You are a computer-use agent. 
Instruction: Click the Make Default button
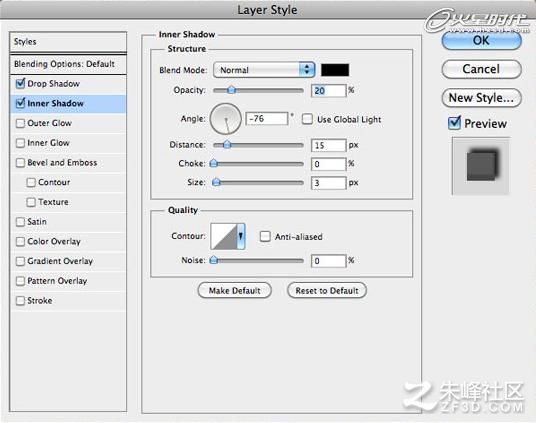pyautogui.click(x=234, y=290)
